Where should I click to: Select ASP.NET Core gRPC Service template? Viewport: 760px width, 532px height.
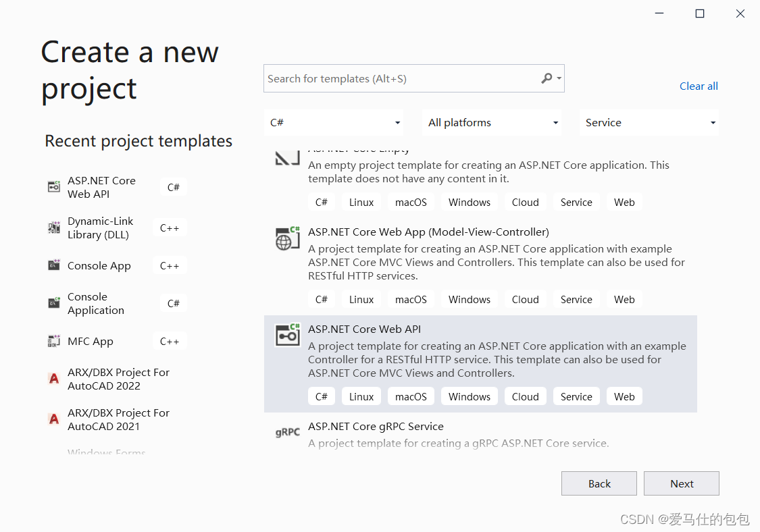[376, 427]
